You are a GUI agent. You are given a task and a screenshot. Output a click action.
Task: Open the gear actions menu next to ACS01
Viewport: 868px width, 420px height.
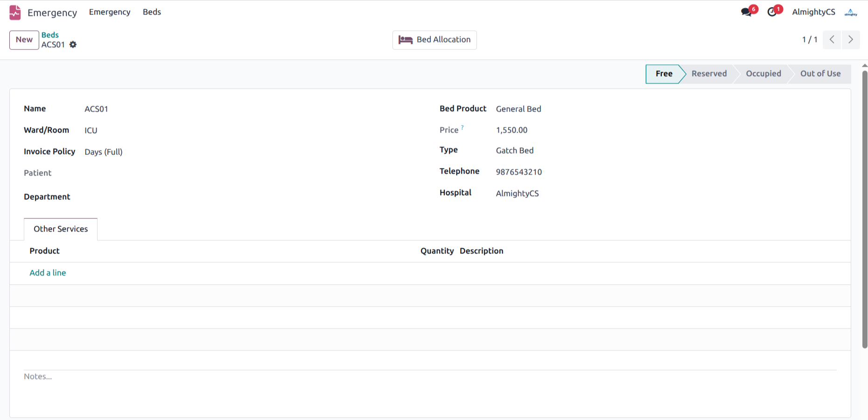tap(73, 45)
